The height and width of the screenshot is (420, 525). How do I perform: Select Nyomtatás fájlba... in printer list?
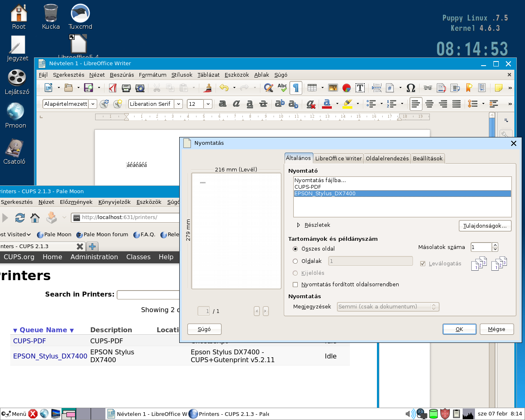click(x=402, y=180)
